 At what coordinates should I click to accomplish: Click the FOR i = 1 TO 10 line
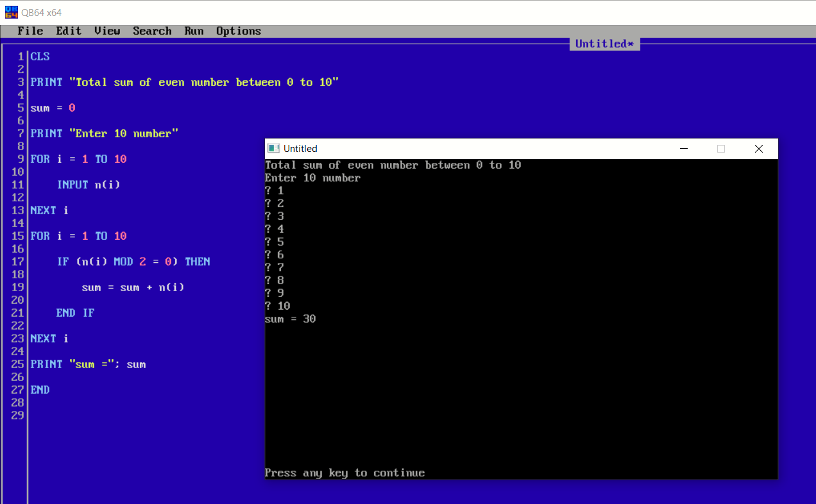(77, 159)
